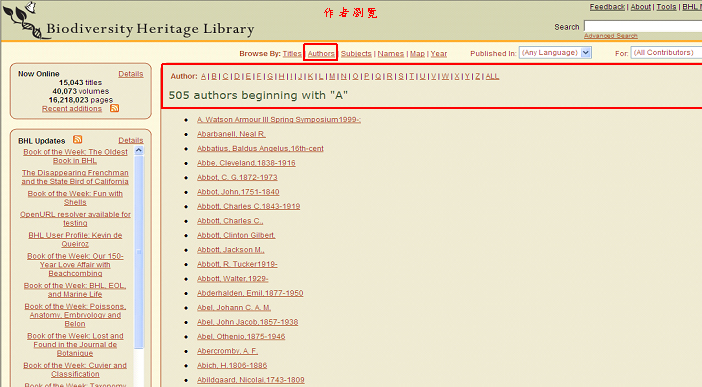
Task: Browse by Year
Action: 439,53
